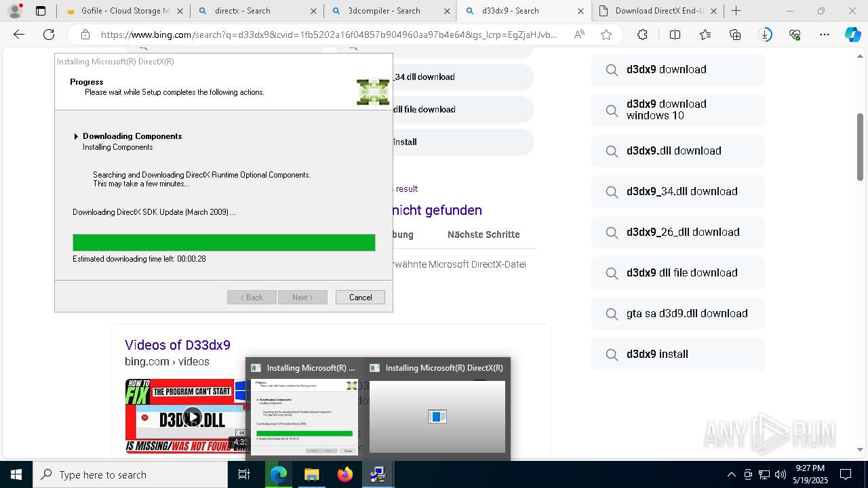Click the green download progress bar
The image size is (868, 488).
(x=224, y=243)
